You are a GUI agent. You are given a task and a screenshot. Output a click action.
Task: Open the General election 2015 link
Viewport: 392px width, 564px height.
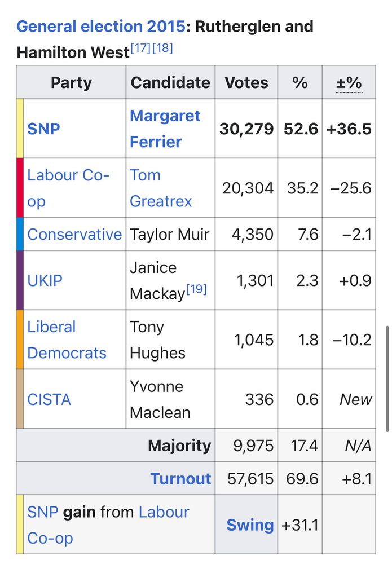101,27
